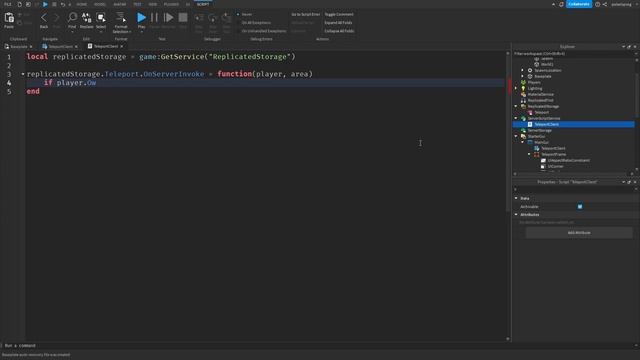Close the active TeleportClient script tab
This screenshot has height=360, width=640.
pos(122,47)
